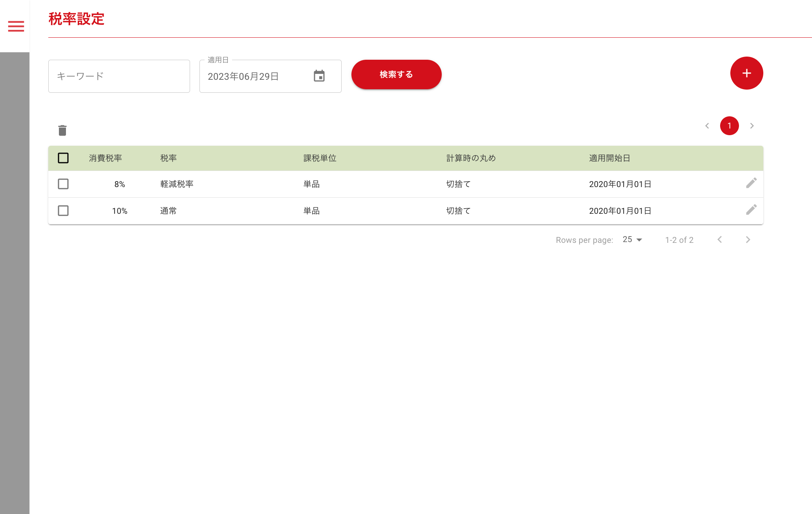Screen dimensions: 812x514
Task: Focus the キーワード keyword input field
Action: tap(119, 76)
